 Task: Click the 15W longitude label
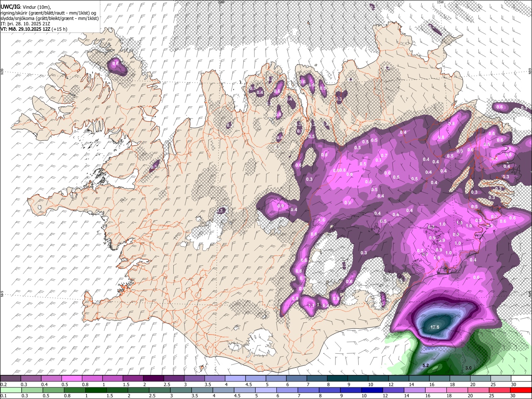coord(440,2)
